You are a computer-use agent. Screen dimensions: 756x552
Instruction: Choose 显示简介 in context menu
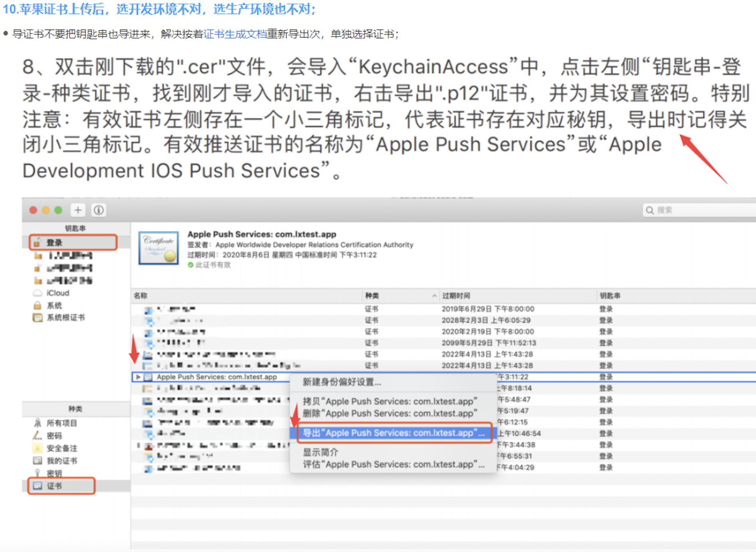pyautogui.click(x=320, y=452)
